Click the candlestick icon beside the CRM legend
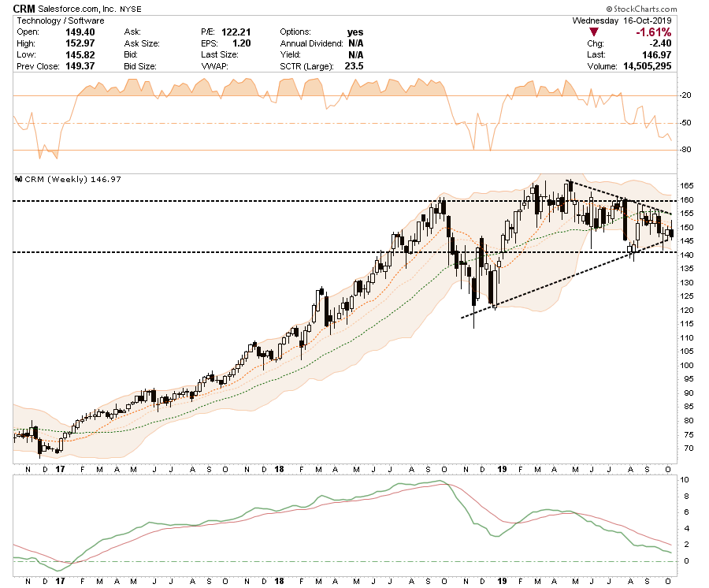709x588 pixels. (x=19, y=179)
